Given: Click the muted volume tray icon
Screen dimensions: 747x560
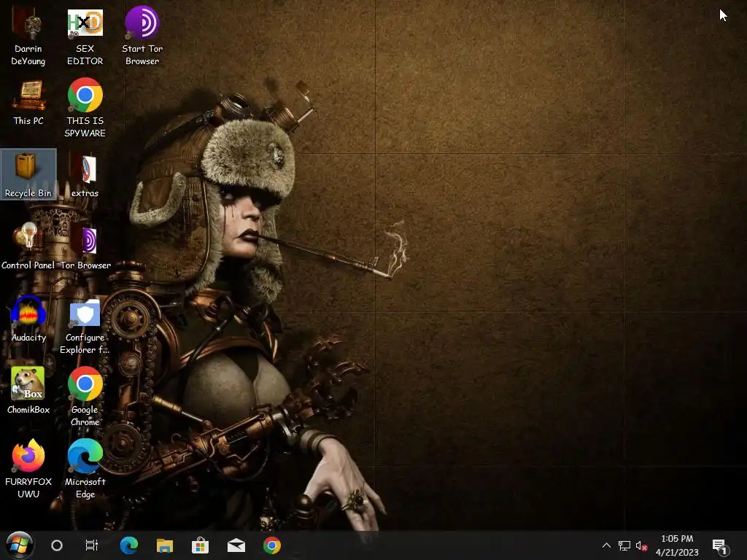Looking at the screenshot, I should (641, 545).
